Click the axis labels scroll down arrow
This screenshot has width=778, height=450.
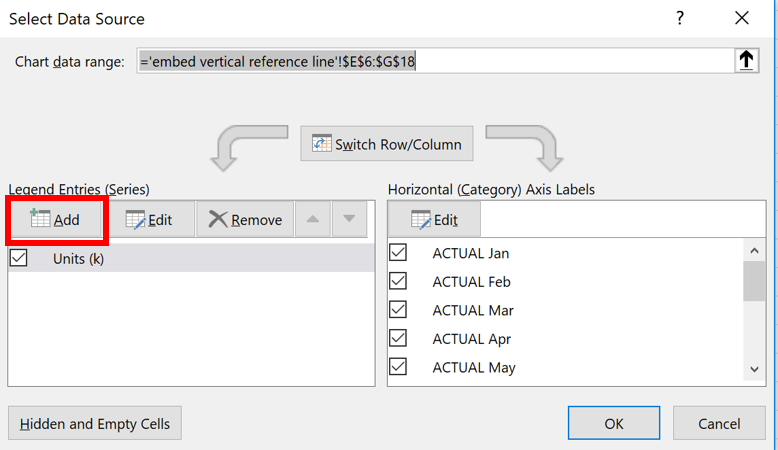pyautogui.click(x=754, y=370)
